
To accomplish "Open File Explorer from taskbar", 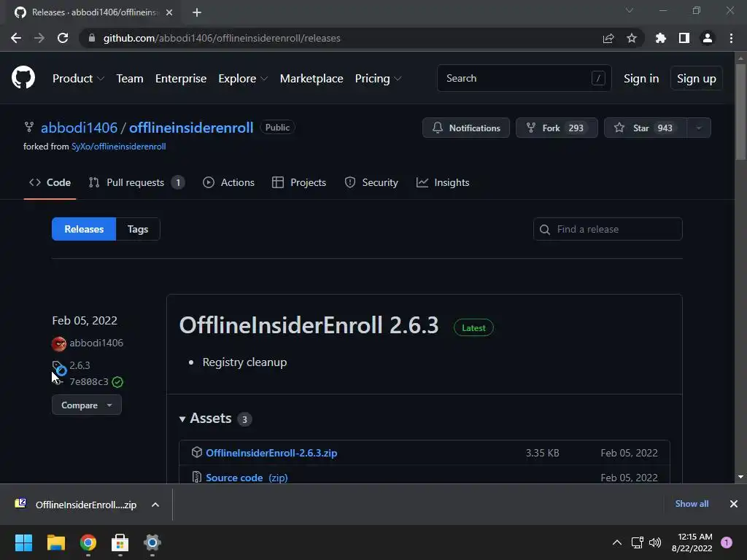I will (55, 542).
